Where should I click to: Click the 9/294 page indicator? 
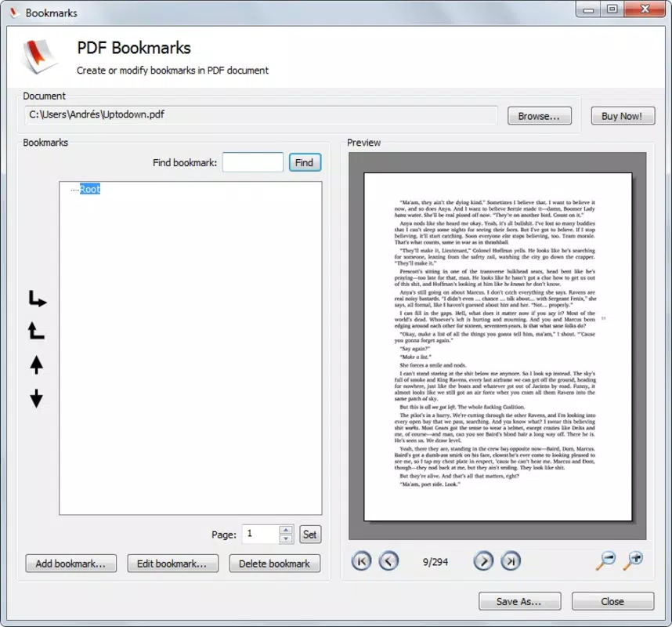[x=435, y=562]
